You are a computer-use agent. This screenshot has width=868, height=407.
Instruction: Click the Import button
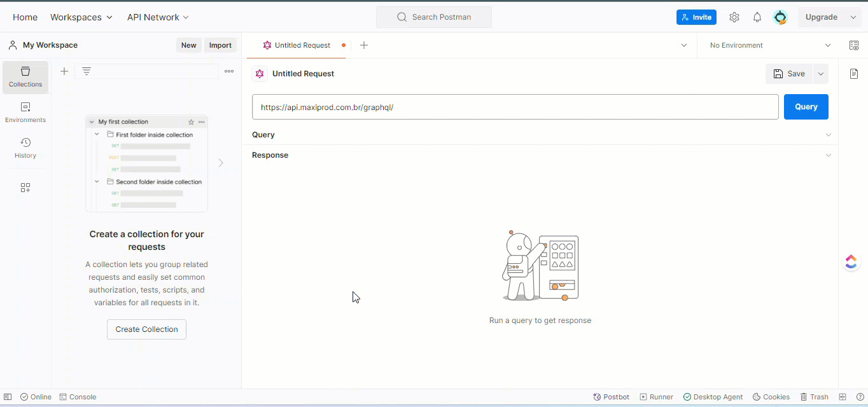(x=220, y=45)
